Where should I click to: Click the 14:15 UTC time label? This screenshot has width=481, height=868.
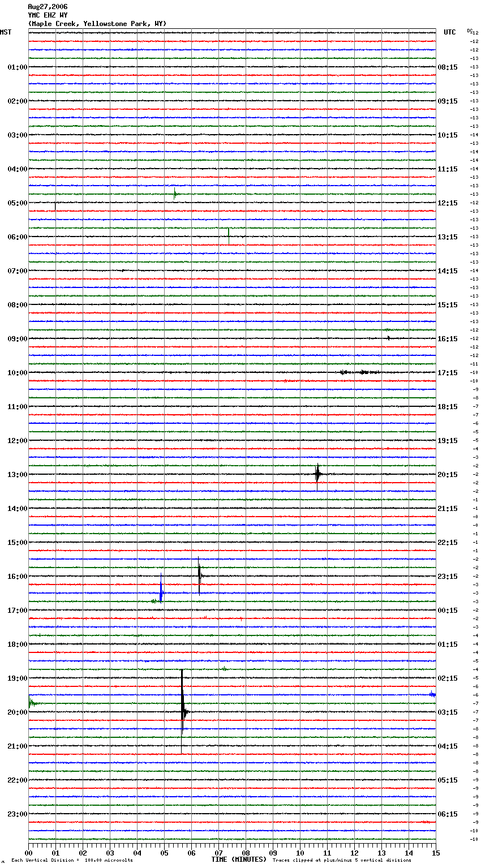tap(448, 271)
